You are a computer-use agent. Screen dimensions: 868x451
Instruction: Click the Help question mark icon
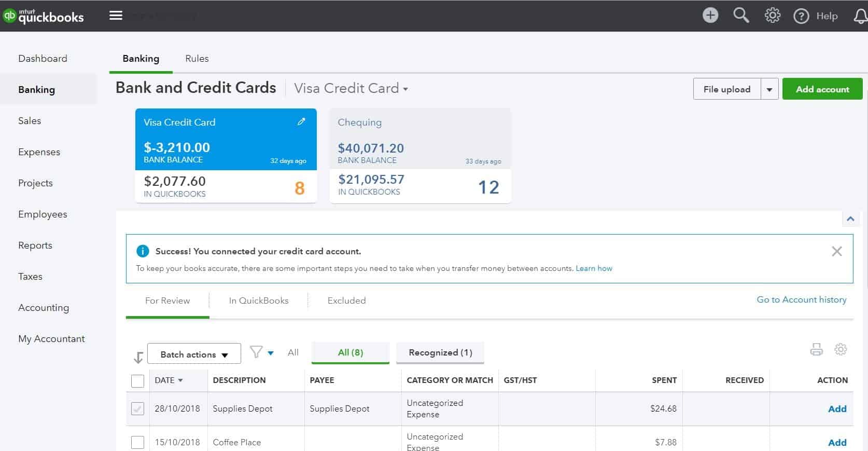[x=801, y=16]
